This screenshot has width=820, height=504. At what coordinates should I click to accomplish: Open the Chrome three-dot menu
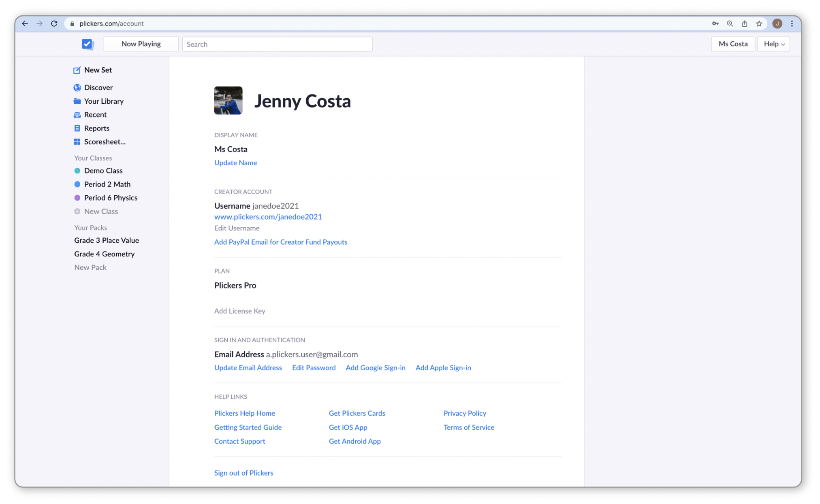pos(792,23)
